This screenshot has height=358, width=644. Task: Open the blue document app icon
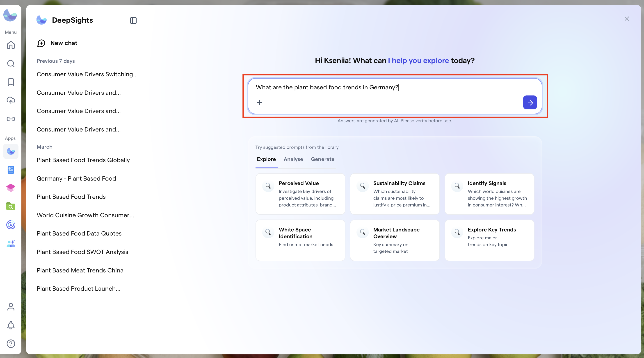click(x=11, y=170)
